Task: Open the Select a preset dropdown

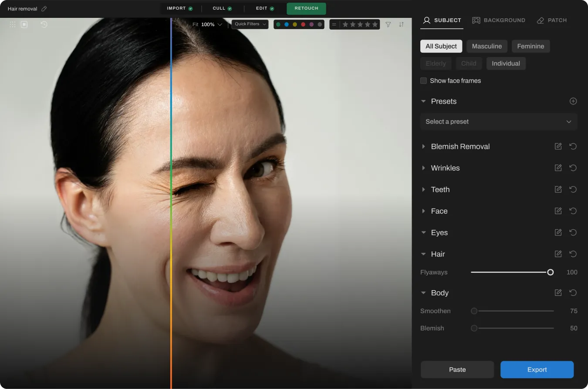Action: (x=499, y=122)
